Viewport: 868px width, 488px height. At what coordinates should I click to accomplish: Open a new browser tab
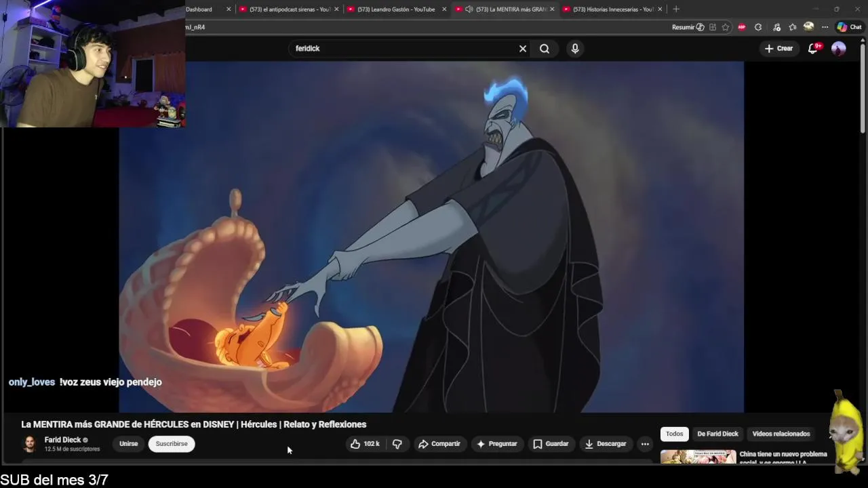pyautogui.click(x=676, y=9)
